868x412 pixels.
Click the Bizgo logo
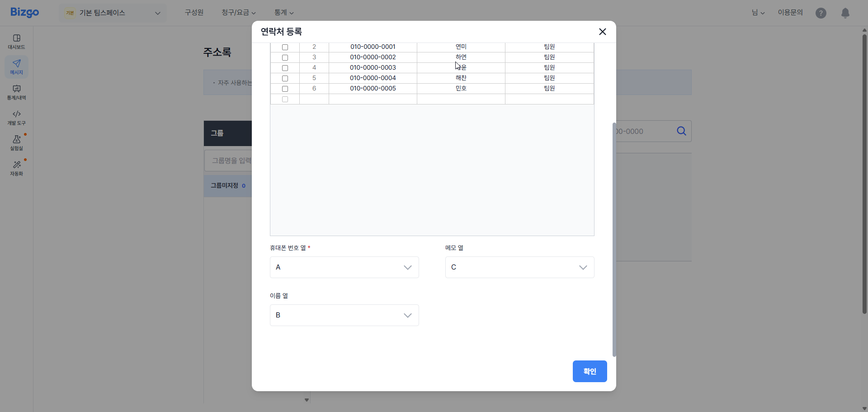24,12
